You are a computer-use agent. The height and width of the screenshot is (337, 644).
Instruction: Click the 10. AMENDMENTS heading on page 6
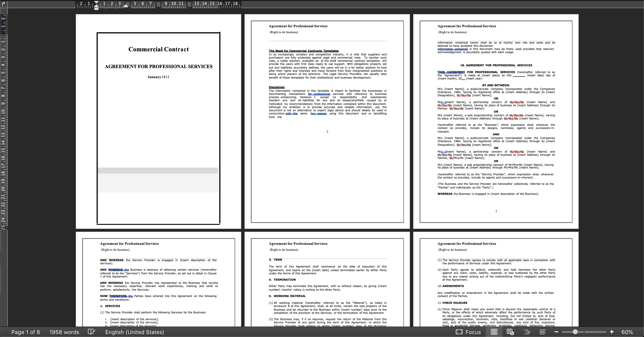[x=451, y=286]
